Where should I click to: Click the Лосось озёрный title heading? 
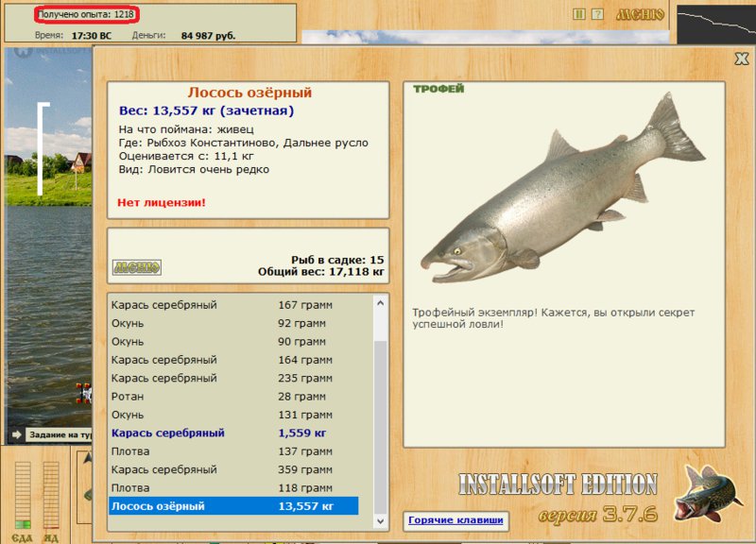click(249, 93)
